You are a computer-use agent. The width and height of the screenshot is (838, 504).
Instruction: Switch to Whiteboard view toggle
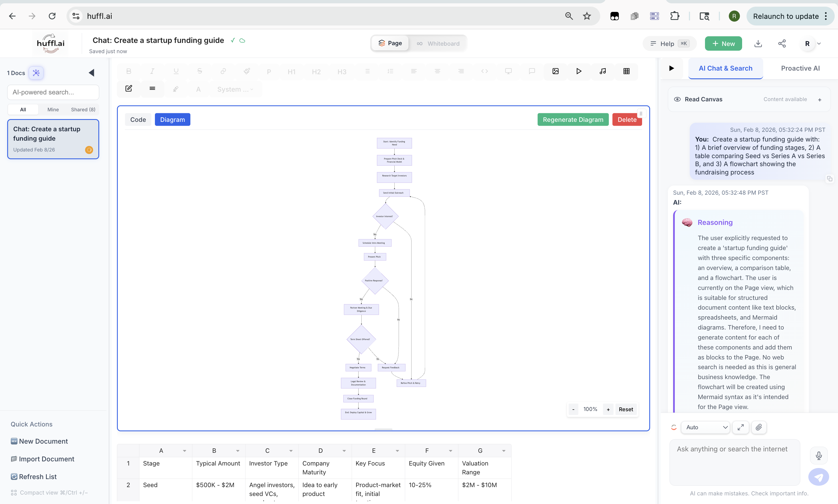438,43
